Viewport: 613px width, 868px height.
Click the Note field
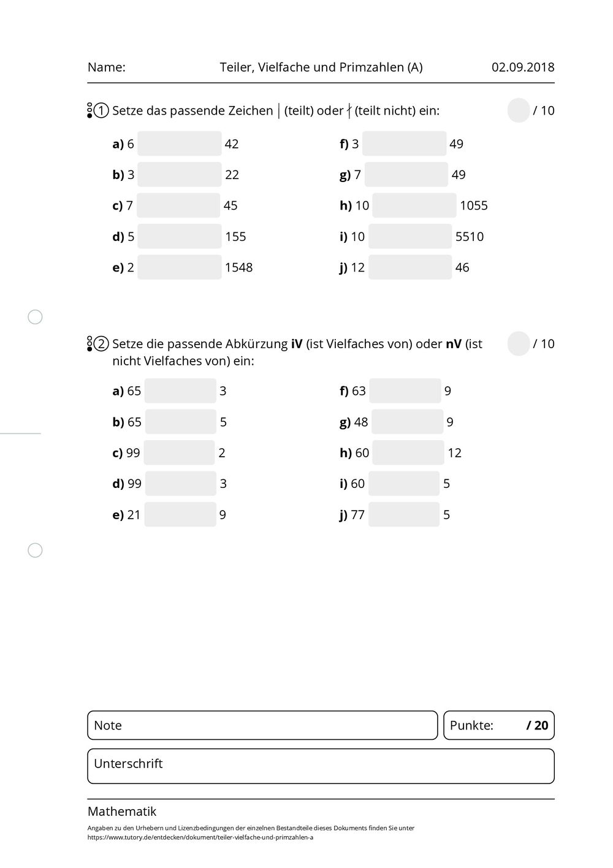point(262,726)
